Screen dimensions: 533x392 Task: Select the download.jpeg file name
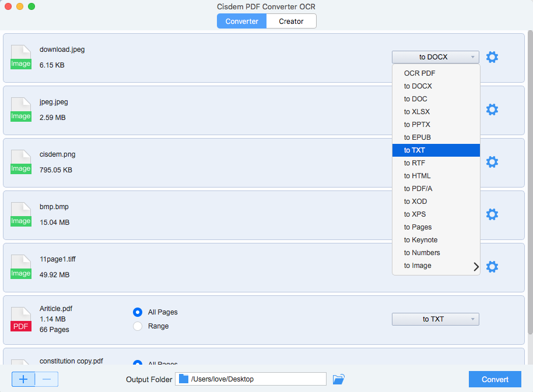coord(62,50)
